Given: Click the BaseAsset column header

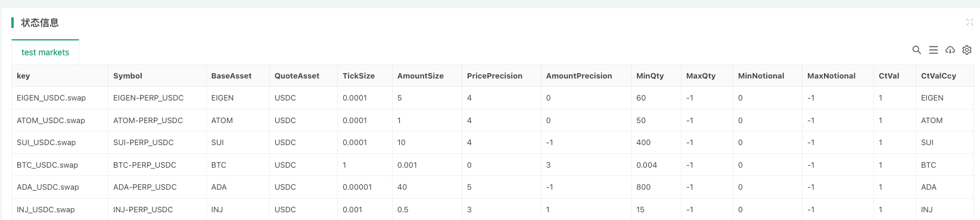Looking at the screenshot, I should [231, 76].
